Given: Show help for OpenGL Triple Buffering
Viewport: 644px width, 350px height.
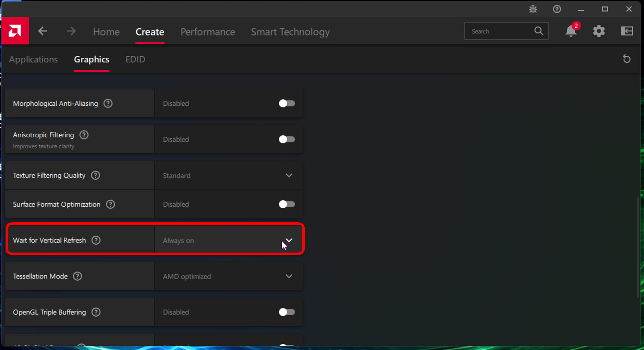Looking at the screenshot, I should (96, 312).
